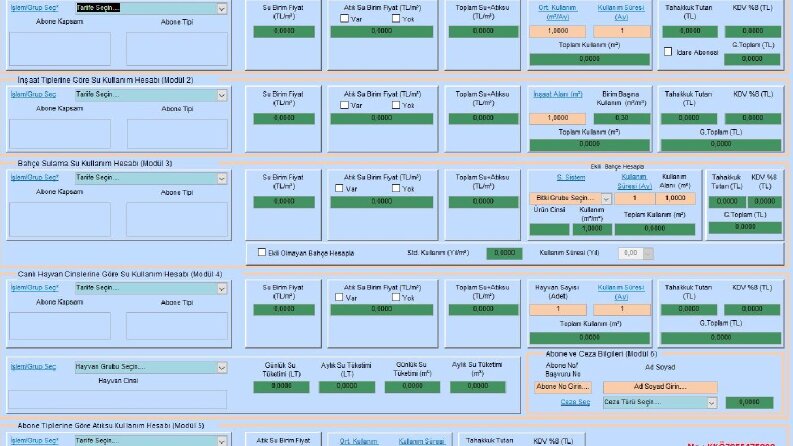Click the İnşaat Alanı value input field
793x446 pixels.
557,118
